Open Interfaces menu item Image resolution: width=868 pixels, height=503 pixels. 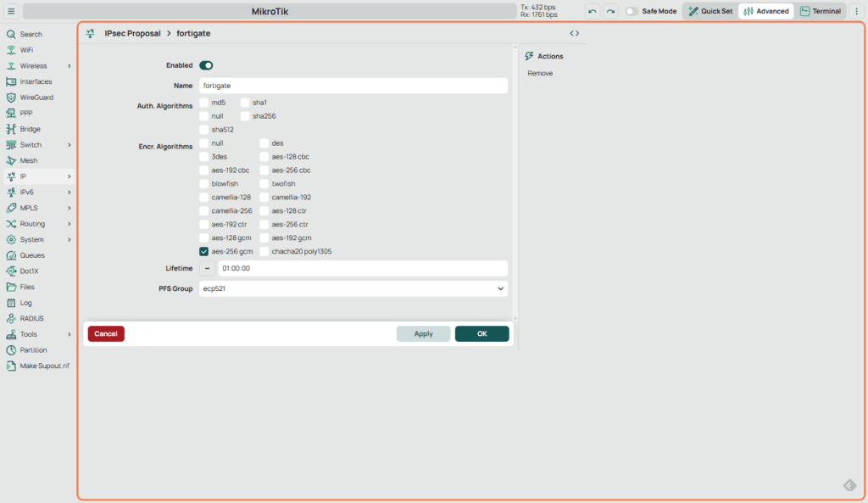[x=39, y=81]
